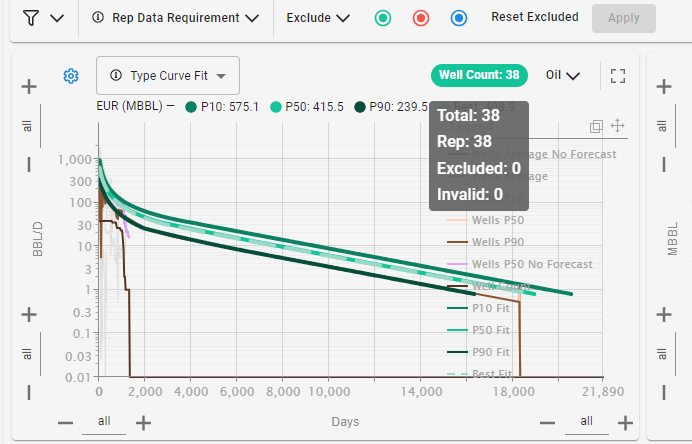Click bottom-left x-axis plus icon
The image size is (692, 444).
point(143,423)
